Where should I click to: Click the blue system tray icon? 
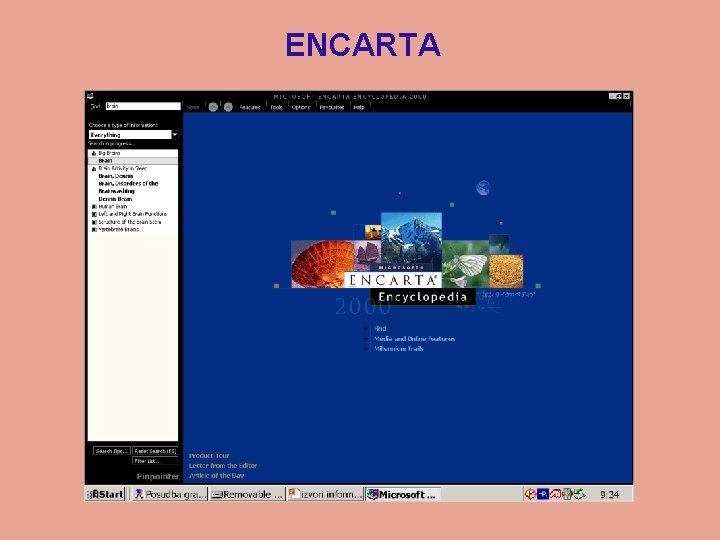coord(543,494)
